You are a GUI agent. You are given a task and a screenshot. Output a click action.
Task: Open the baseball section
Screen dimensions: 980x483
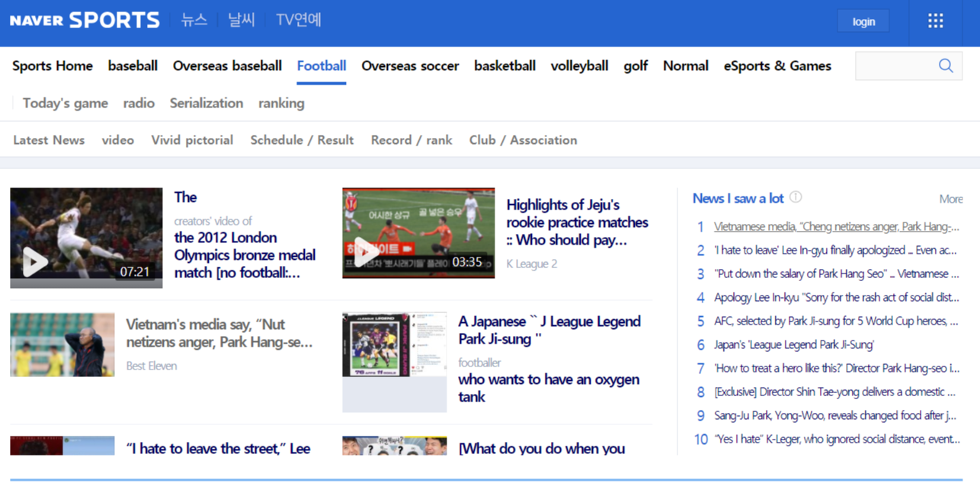coord(133,66)
